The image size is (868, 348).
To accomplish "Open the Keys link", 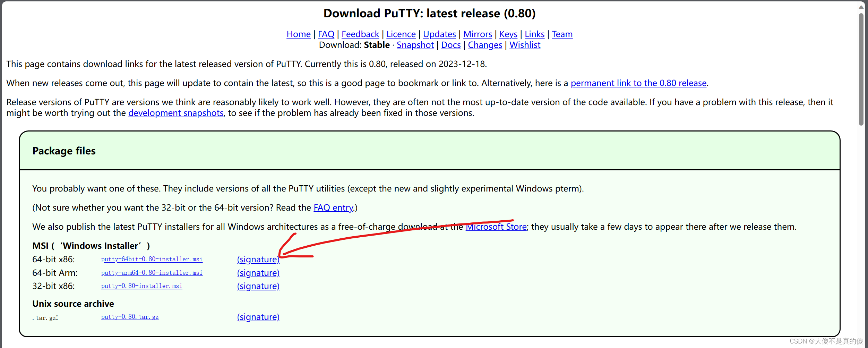I will click(508, 34).
